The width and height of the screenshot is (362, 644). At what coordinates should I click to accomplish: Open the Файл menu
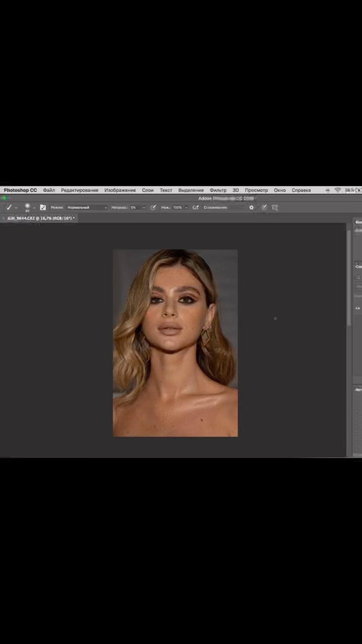[x=49, y=190]
